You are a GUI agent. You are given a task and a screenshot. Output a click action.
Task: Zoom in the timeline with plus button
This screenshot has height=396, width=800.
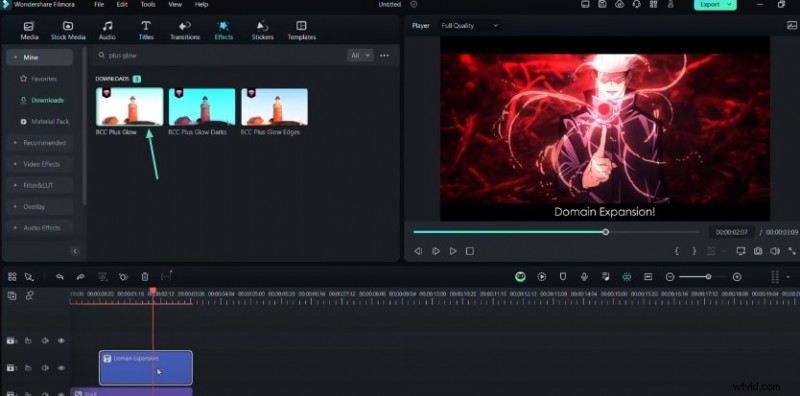click(737, 277)
